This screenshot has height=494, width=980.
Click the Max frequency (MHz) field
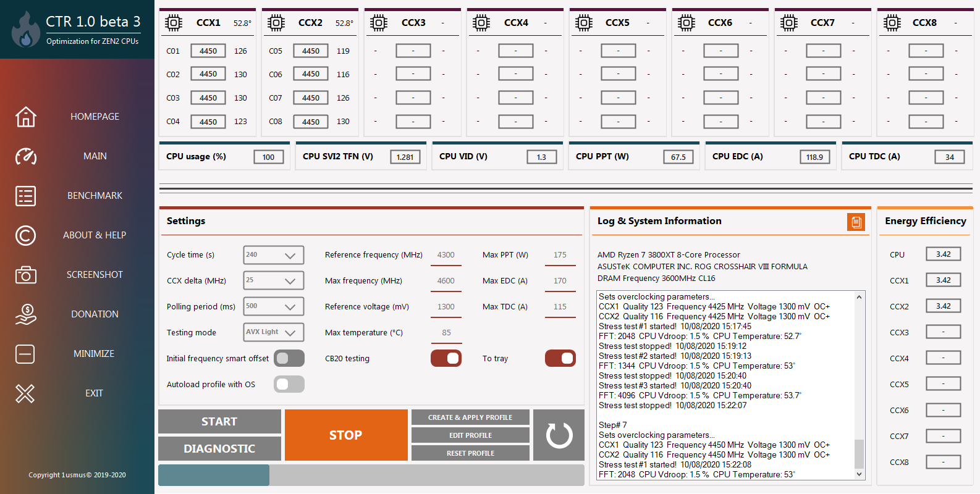[446, 280]
